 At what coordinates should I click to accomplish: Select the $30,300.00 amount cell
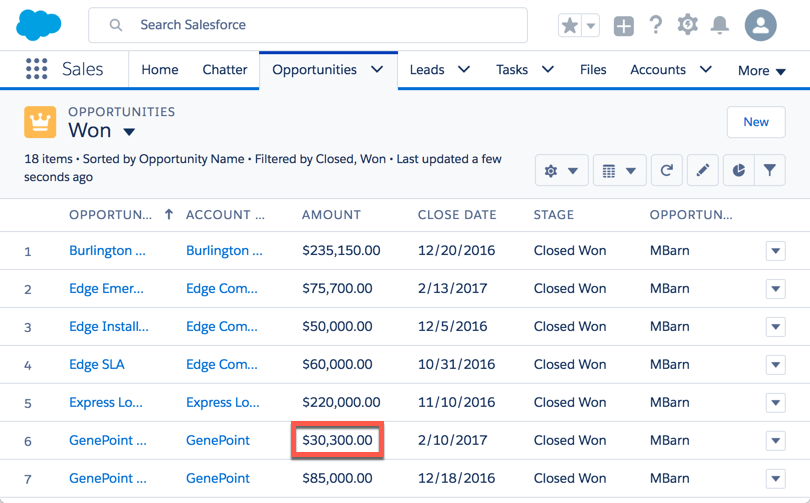(337, 440)
